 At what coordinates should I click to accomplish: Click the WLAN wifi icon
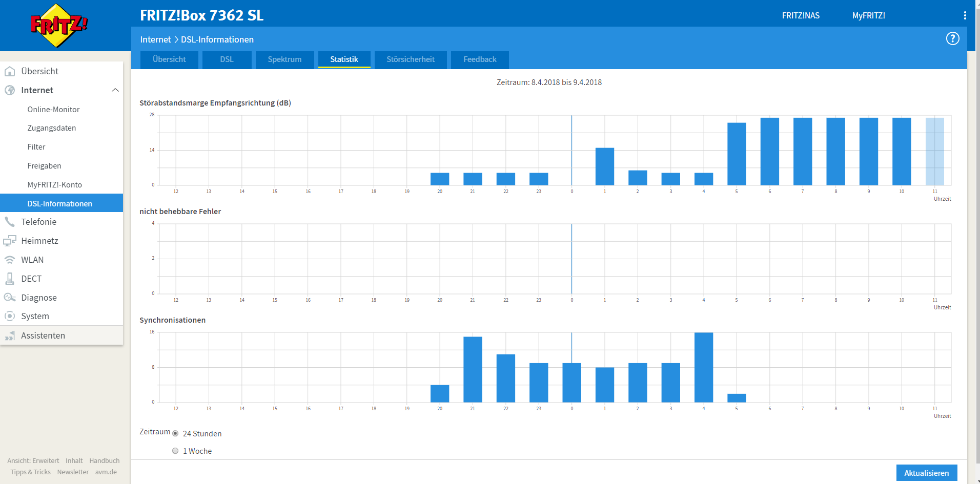[x=10, y=260]
